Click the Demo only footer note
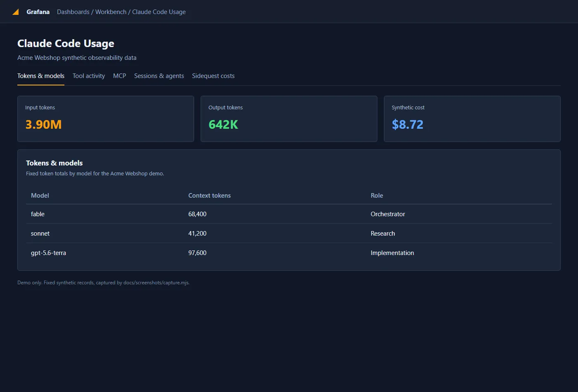Viewport: 578px width, 392px height. pos(103,283)
